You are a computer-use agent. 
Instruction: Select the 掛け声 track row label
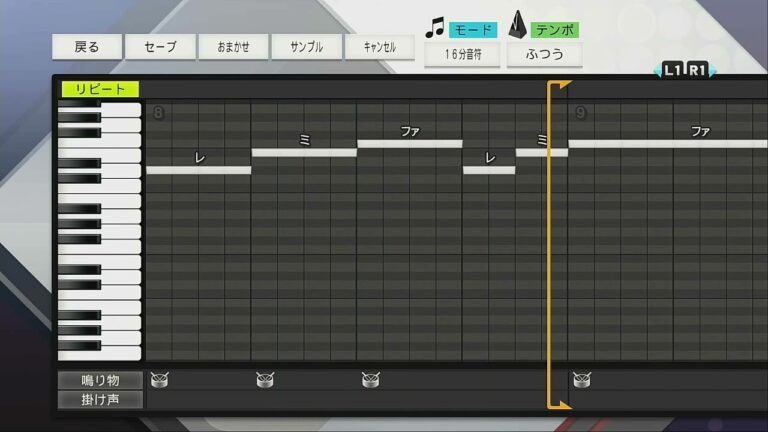tap(100, 399)
